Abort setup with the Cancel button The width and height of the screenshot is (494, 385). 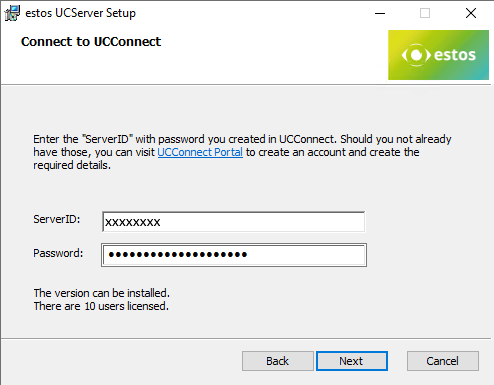point(443,361)
